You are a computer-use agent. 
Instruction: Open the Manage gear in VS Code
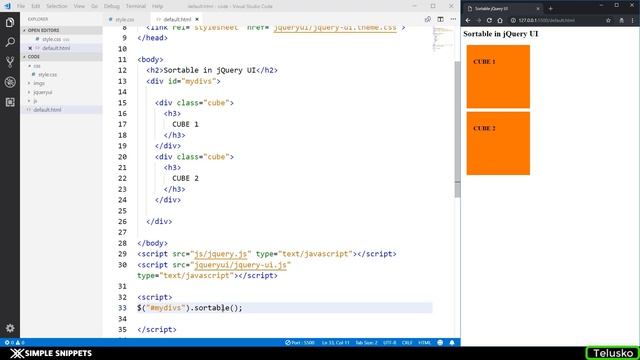point(10,328)
